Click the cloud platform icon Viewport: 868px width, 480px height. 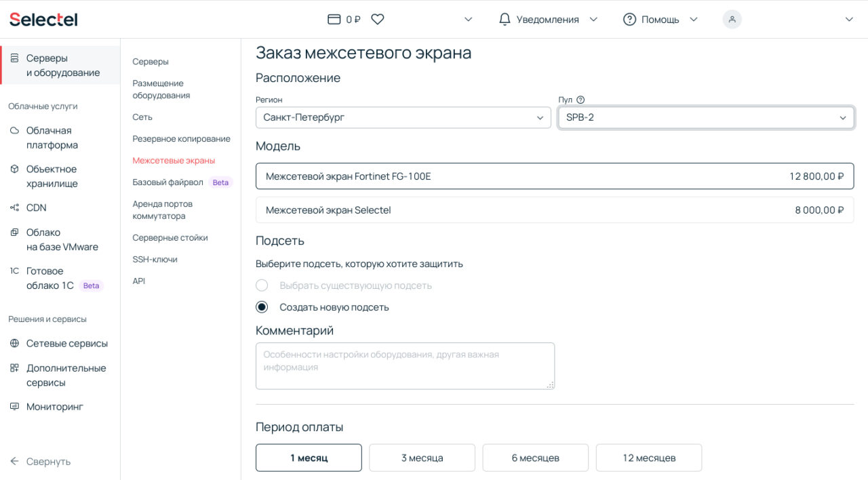point(14,130)
